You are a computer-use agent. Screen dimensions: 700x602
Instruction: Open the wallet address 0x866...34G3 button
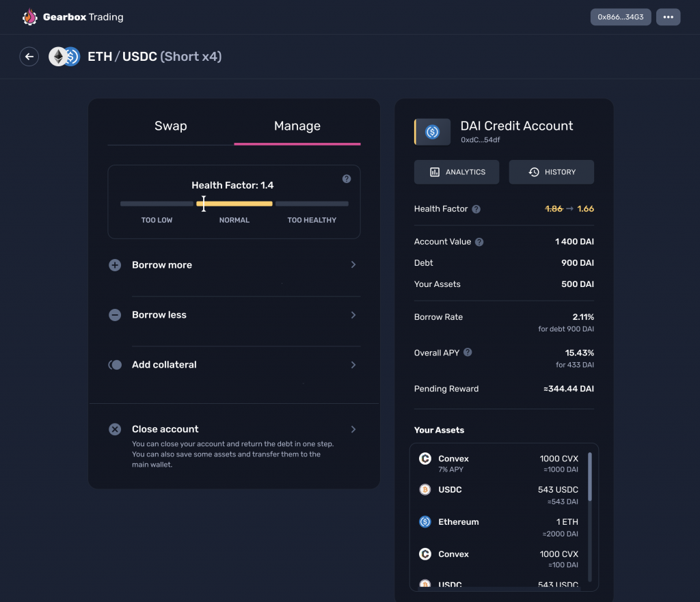point(621,17)
